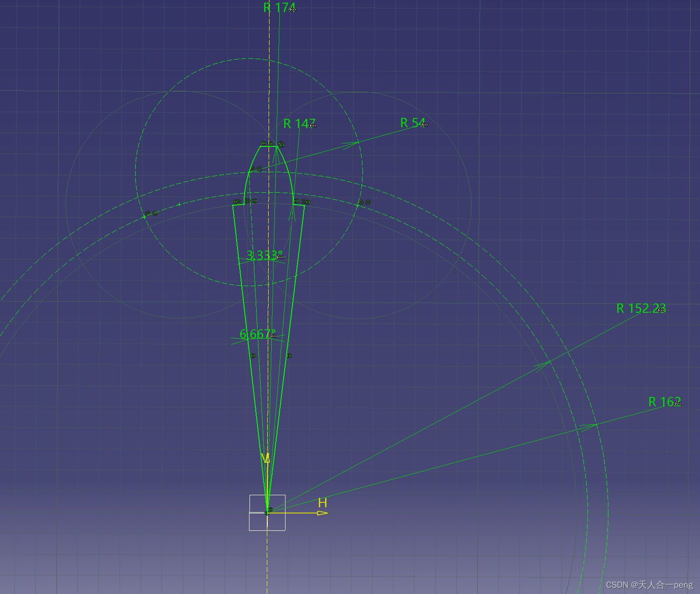Click the R 147 radius dimension label
700x594 pixels.
[x=298, y=124]
